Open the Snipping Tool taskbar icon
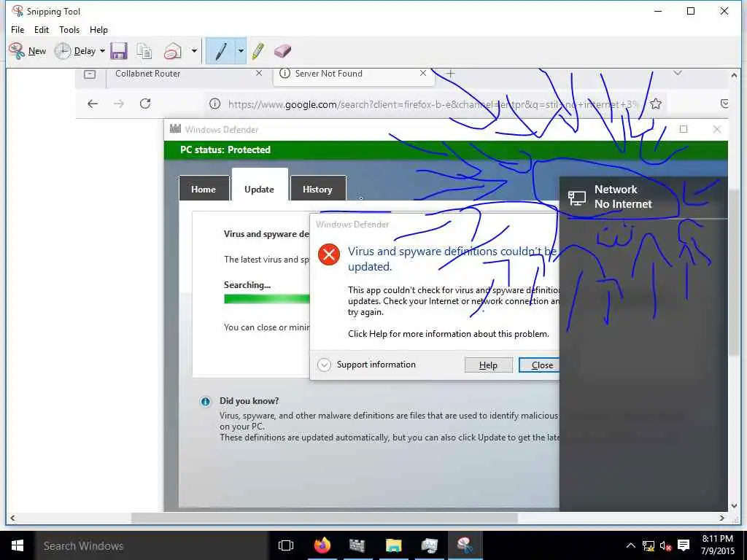The image size is (747, 560). point(465,545)
